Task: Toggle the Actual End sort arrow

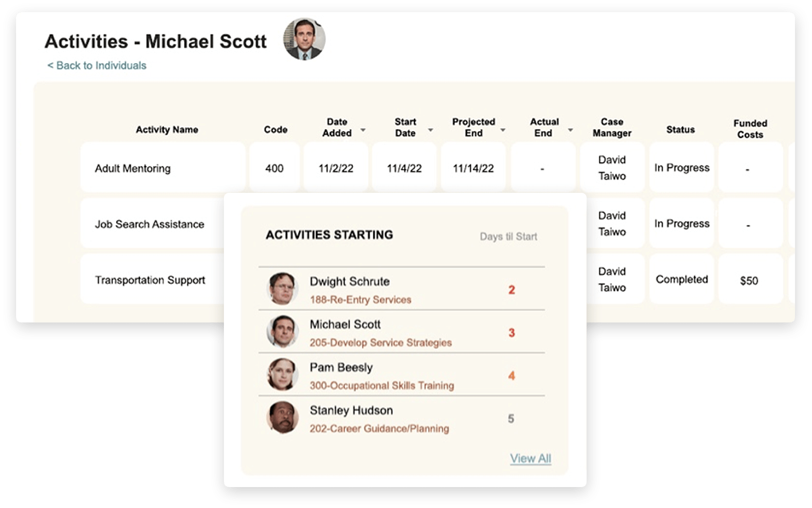Action: coord(570,130)
